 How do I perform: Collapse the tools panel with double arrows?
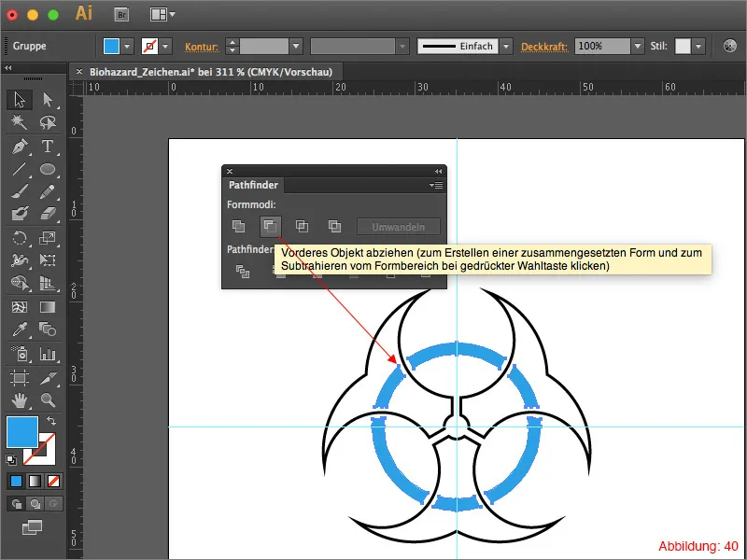[8, 68]
